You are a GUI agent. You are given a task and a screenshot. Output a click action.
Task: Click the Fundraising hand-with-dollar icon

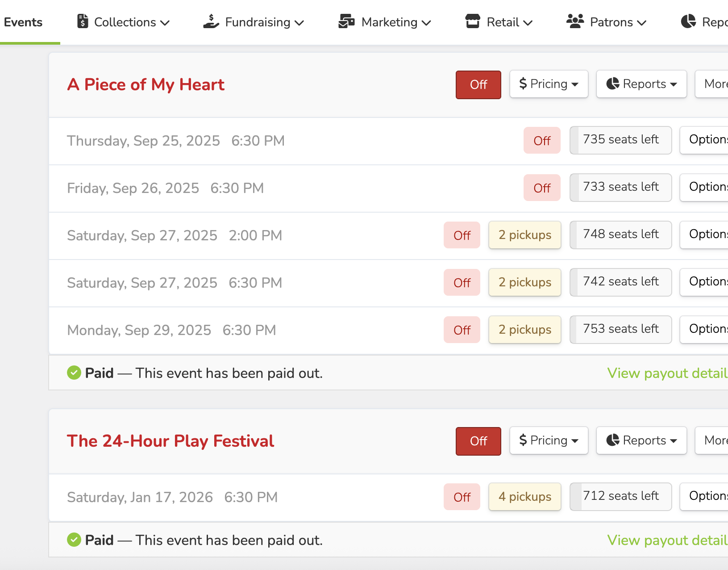click(211, 21)
